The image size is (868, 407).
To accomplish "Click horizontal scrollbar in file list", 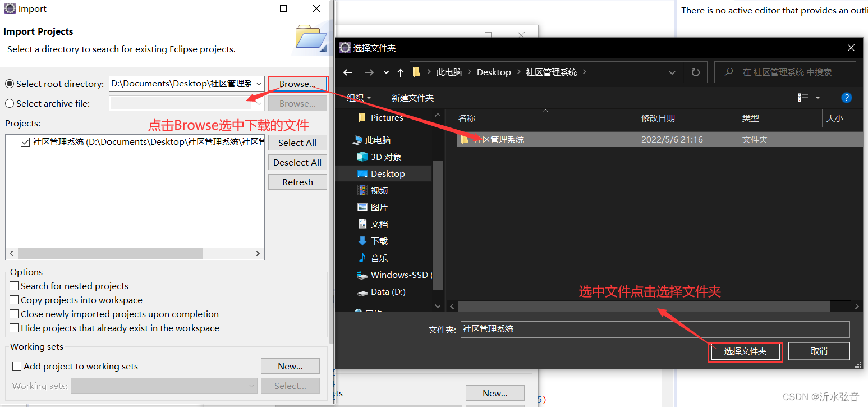I will click(644, 306).
